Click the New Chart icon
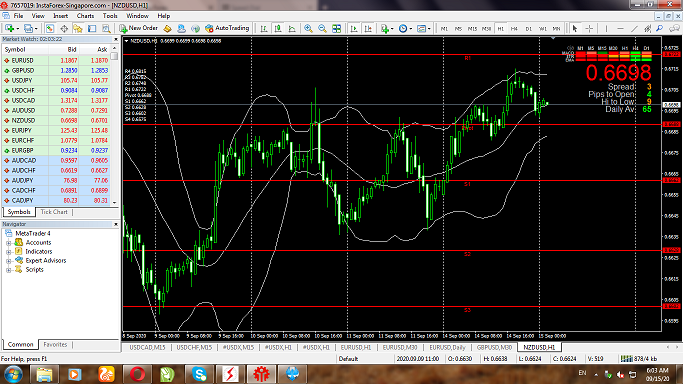 pos(9,28)
